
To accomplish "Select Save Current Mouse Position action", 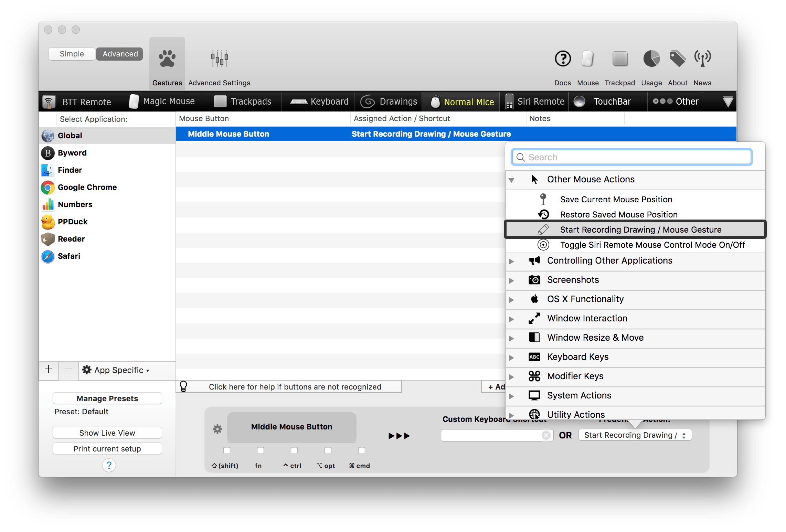I will tap(616, 200).
